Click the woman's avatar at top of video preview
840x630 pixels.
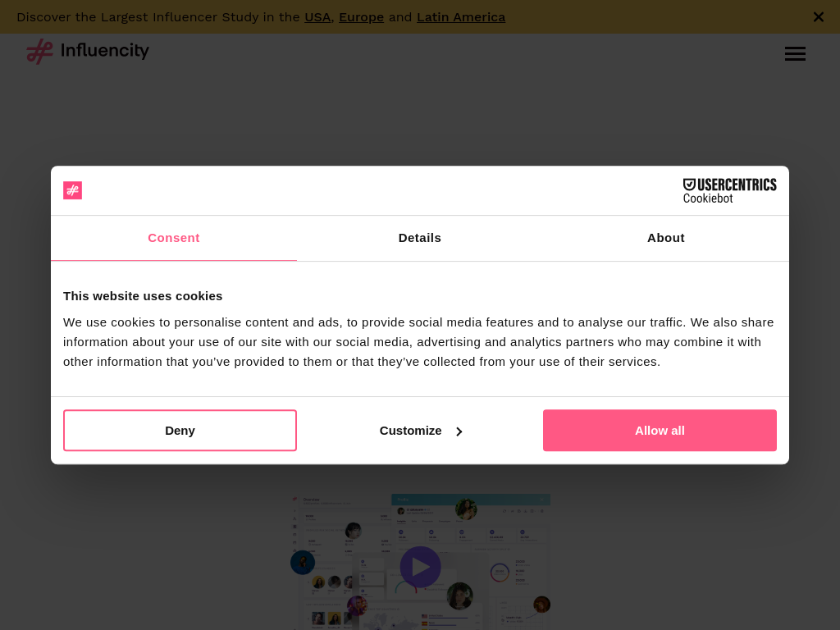pos(466,509)
